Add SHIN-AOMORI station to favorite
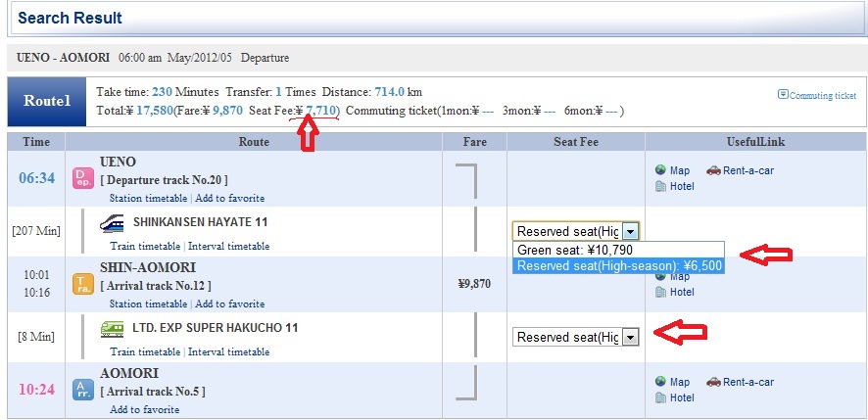This screenshot has height=420, width=868. coord(229,303)
